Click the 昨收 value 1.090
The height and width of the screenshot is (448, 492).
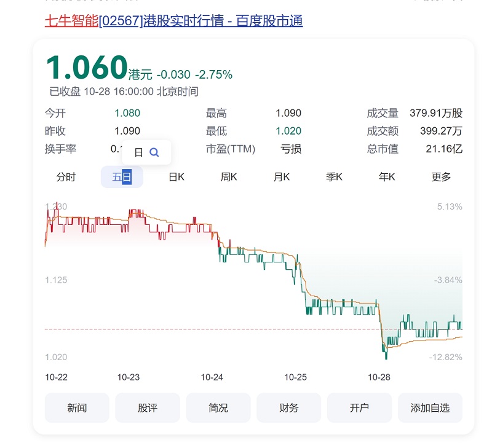(127, 131)
